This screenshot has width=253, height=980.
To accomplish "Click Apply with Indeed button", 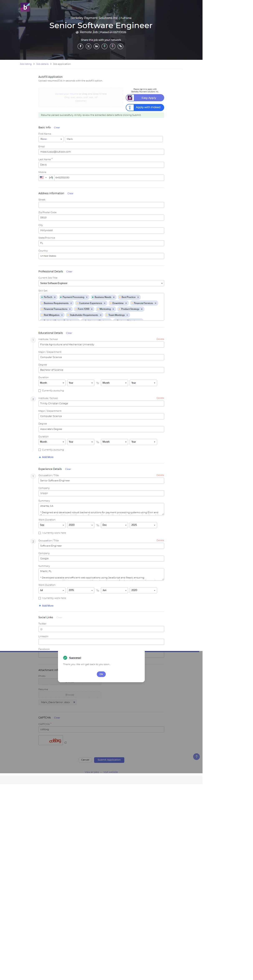I will coord(145,108).
